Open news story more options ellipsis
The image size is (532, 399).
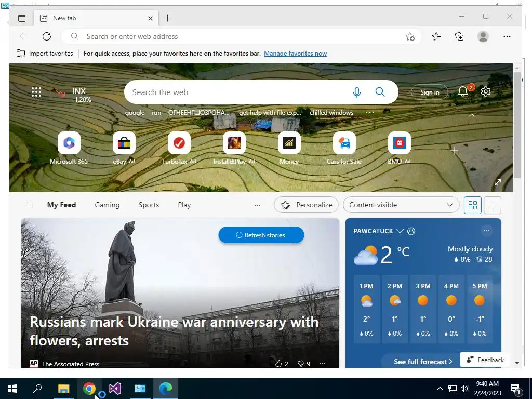pyautogui.click(x=323, y=364)
